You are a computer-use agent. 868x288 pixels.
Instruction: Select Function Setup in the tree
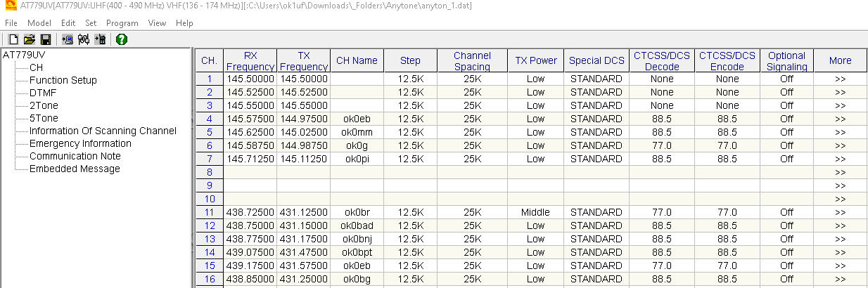click(63, 80)
